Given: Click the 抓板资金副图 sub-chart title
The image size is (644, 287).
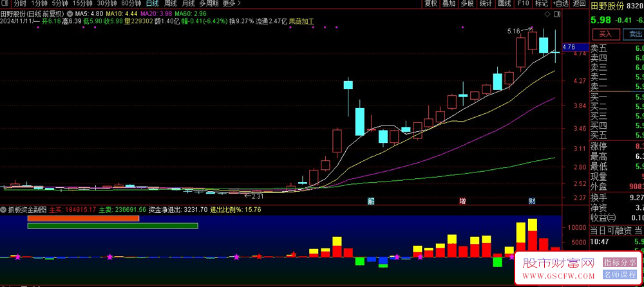Looking at the screenshot, I should (x=27, y=209).
